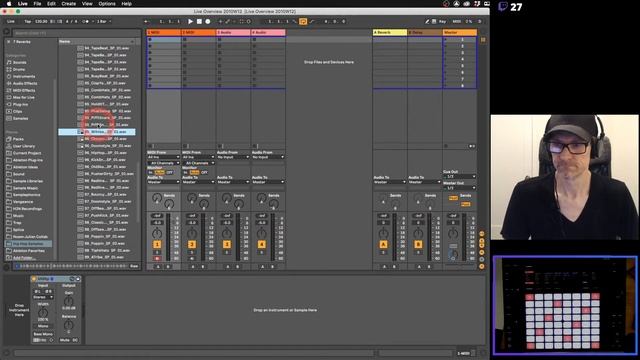Select the 3 Audio track header
The width and height of the screenshot is (640, 360).
tap(233, 32)
